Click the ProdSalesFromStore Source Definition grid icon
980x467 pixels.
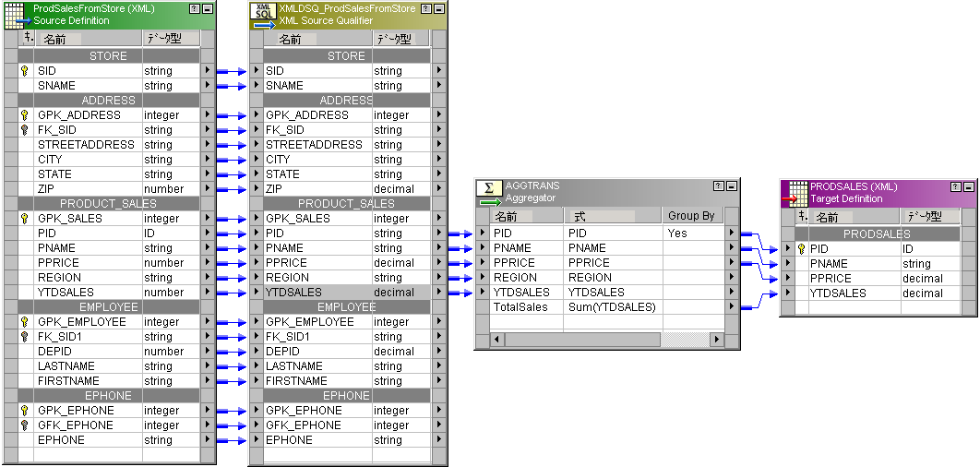[x=18, y=14]
